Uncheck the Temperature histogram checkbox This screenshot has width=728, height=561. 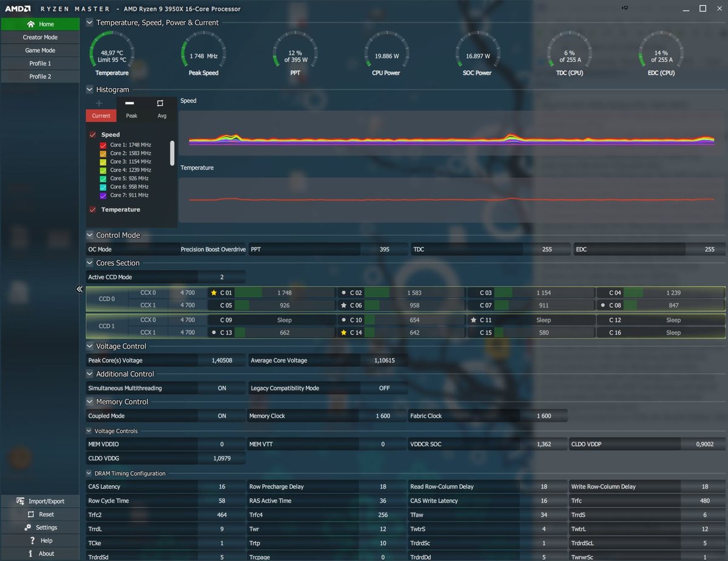pos(93,209)
